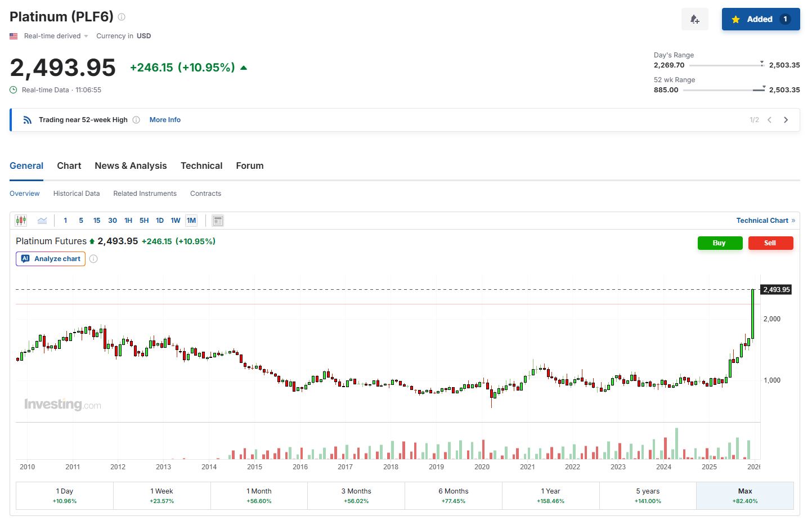Toggle the news overlay icon in chart toolbar

tap(218, 221)
